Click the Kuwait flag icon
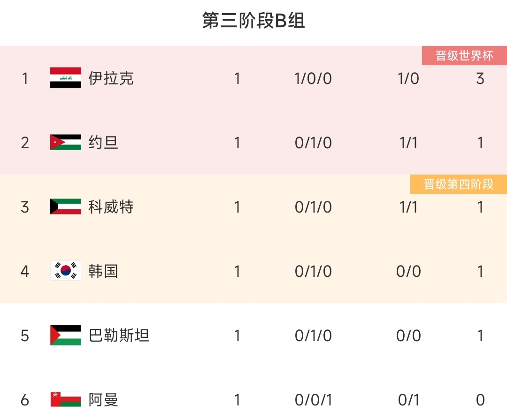 (66, 206)
